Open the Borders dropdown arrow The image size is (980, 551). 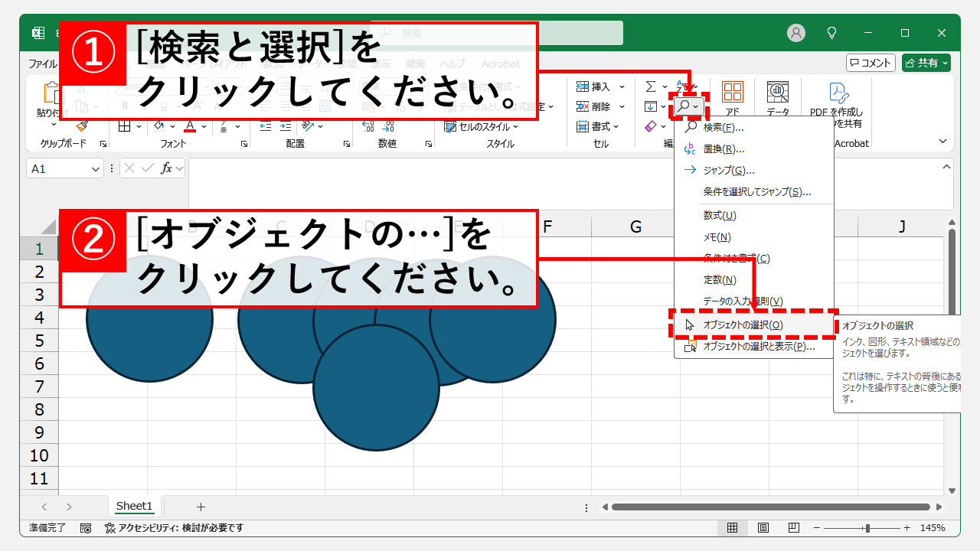[139, 126]
